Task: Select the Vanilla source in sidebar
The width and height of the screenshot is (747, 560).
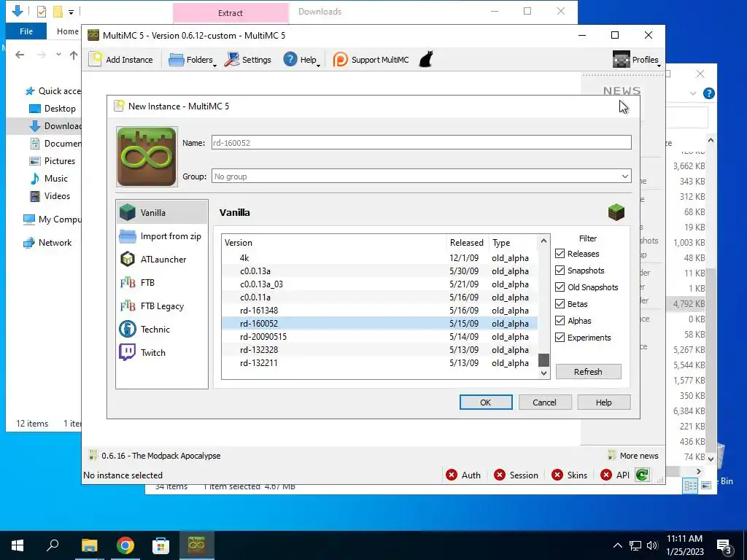Action: [162, 212]
